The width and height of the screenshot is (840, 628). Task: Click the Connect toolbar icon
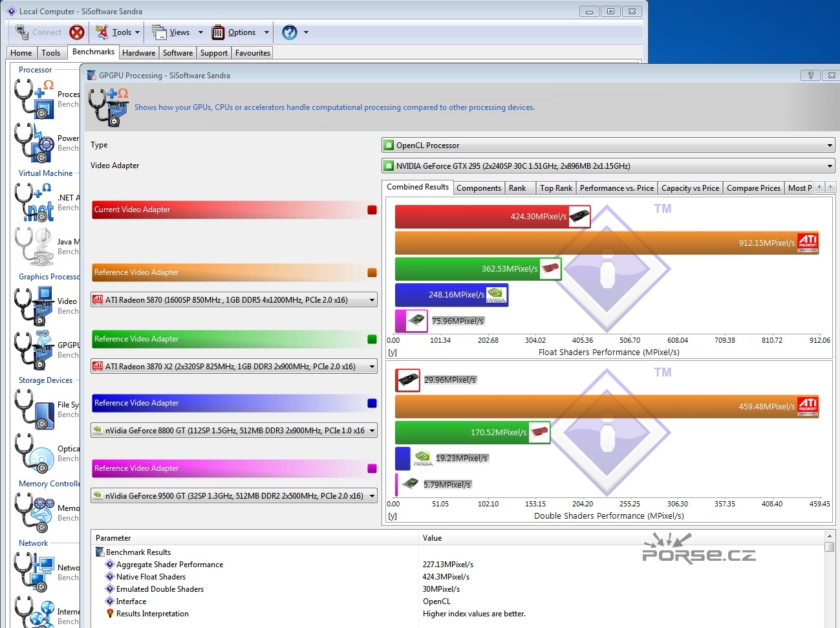pyautogui.click(x=39, y=32)
